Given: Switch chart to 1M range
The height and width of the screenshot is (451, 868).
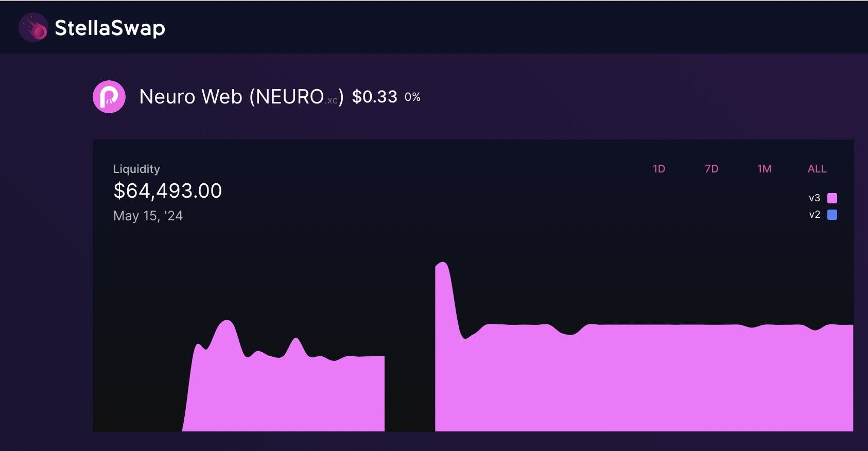Looking at the screenshot, I should click(x=765, y=169).
